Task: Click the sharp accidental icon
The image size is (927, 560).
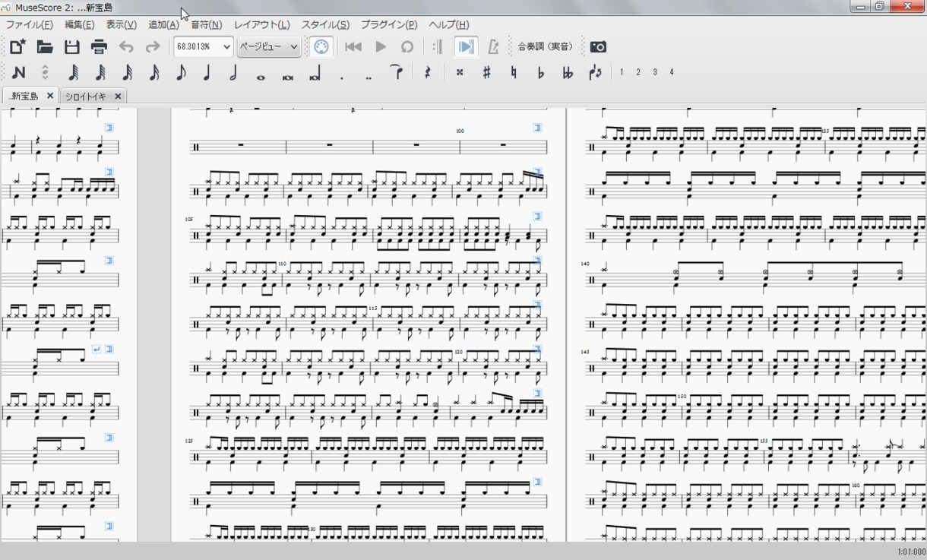Action: pyautogui.click(x=486, y=72)
